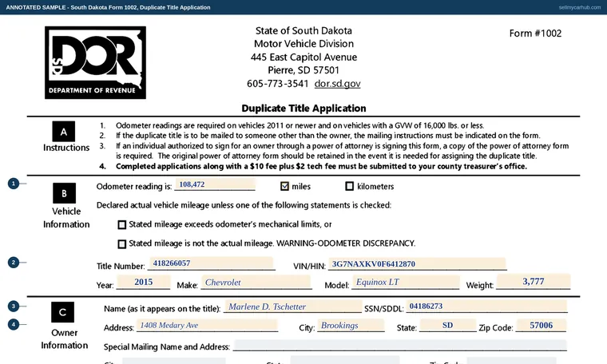Click the City field showing Brookings

tap(351, 326)
